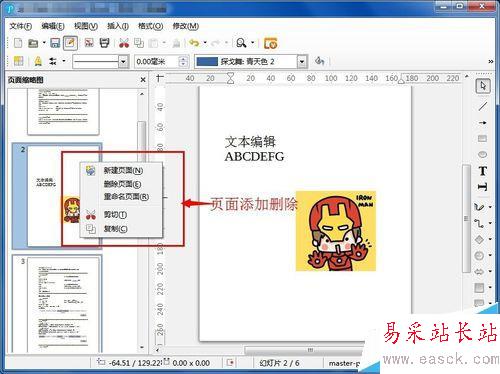Viewport: 500px width, 374px height.
Task: Open the 格式(O) menu
Action: point(151,26)
